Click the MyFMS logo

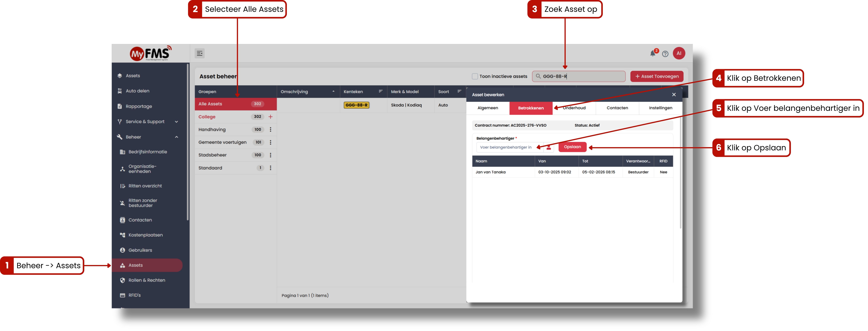(x=151, y=53)
